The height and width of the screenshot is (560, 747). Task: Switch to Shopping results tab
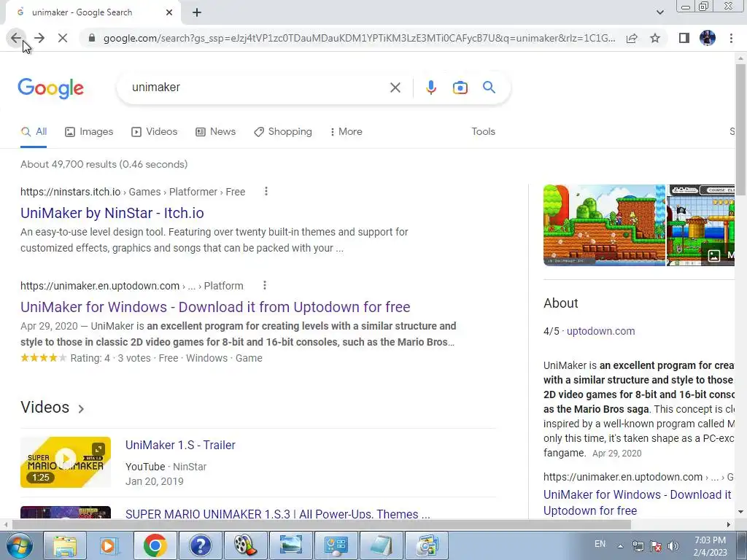click(x=283, y=132)
